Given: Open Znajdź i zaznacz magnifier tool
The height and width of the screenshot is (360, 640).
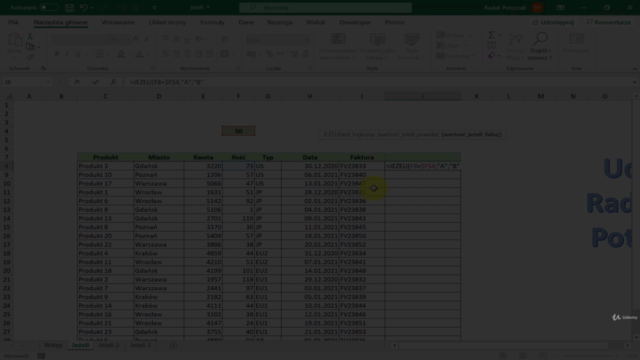Looking at the screenshot, I should (x=540, y=47).
